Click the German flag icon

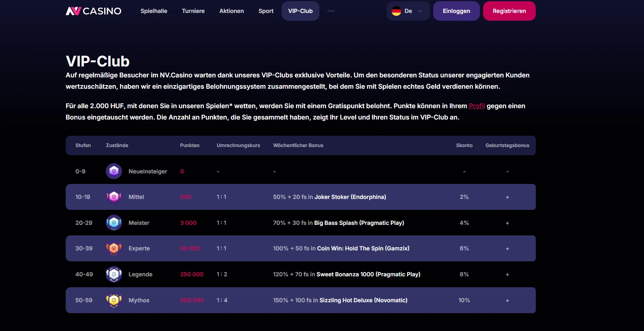click(396, 11)
